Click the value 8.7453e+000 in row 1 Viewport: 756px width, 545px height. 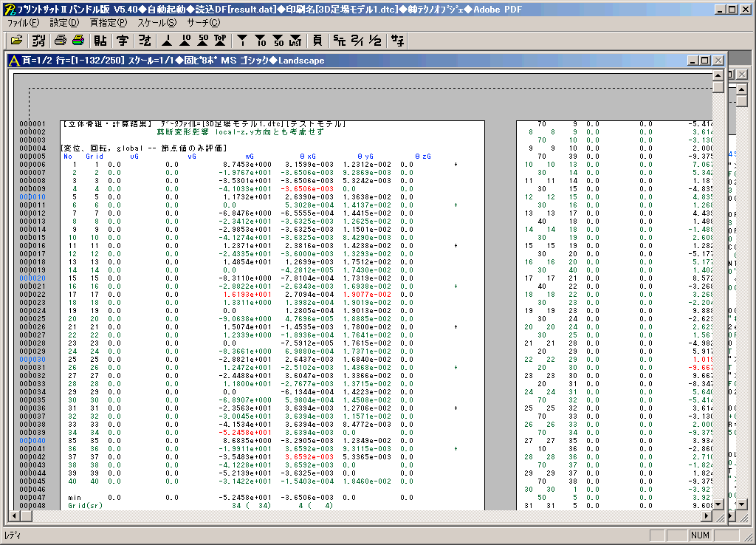[247, 165]
